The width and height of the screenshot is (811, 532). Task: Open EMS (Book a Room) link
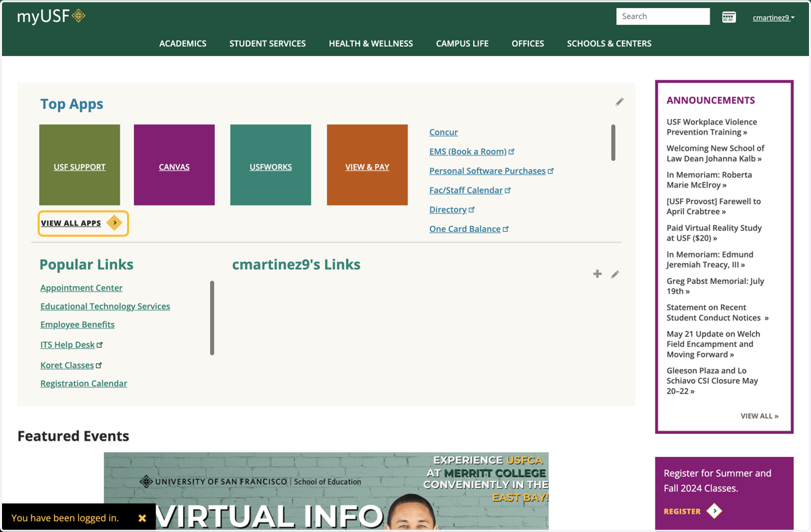[x=472, y=151]
